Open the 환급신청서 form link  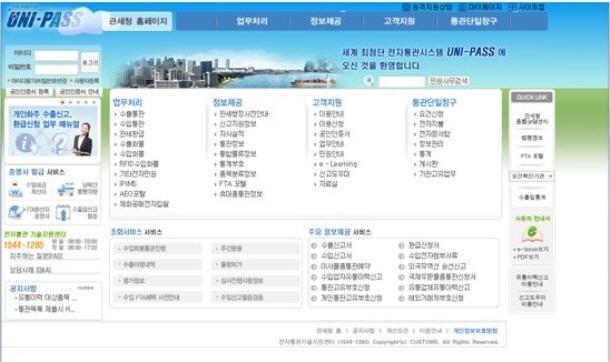pos(424,246)
